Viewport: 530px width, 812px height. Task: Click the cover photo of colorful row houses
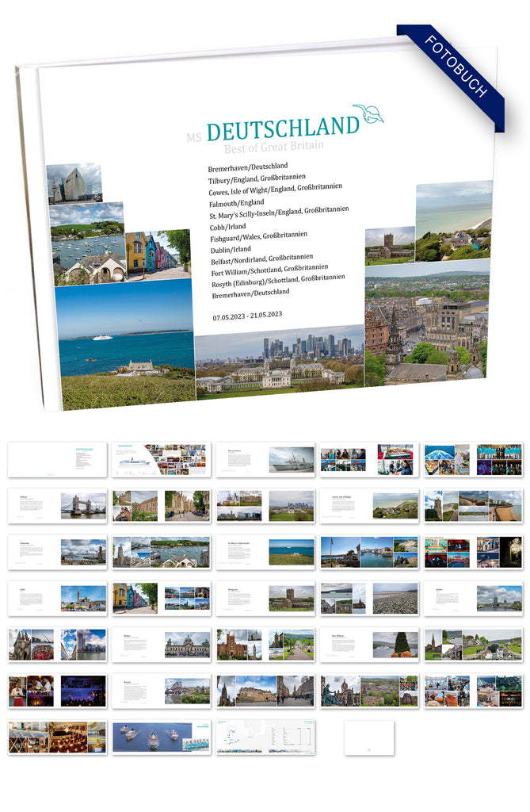pyautogui.click(x=158, y=255)
